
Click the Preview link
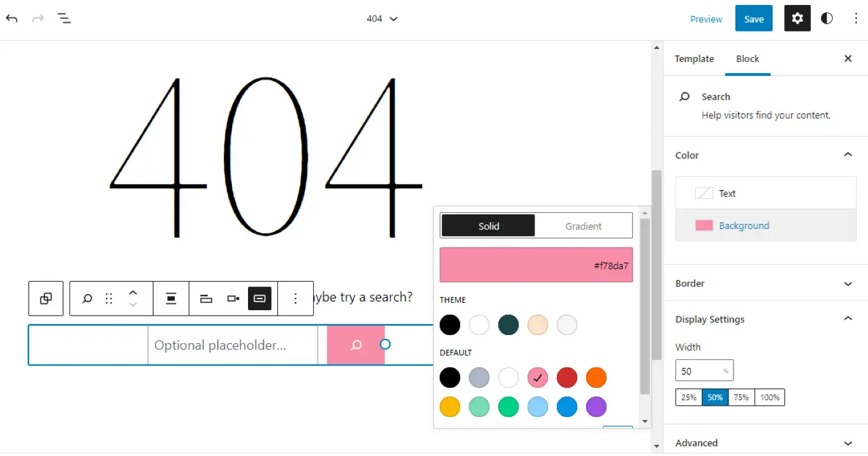(706, 19)
